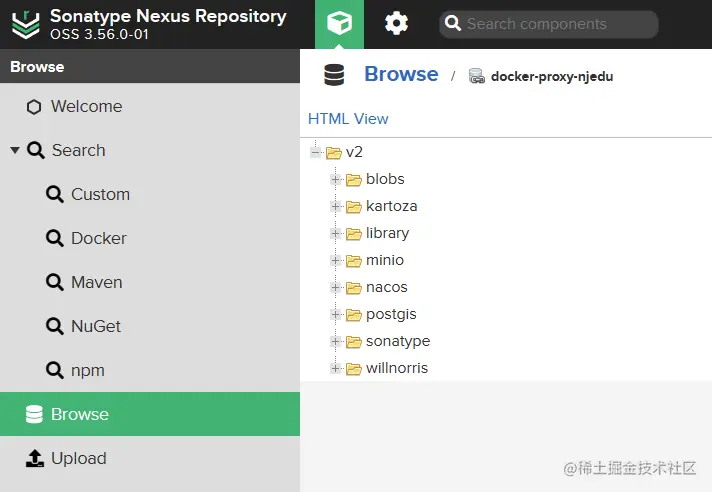Image resolution: width=712 pixels, height=492 pixels.
Task: Focus the Search components field
Action: pyautogui.click(x=549, y=24)
